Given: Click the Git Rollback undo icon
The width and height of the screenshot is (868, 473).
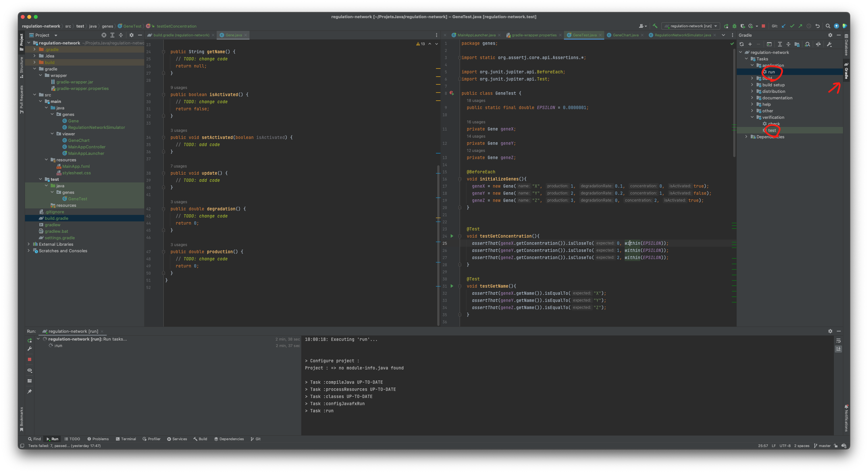Looking at the screenshot, I should pos(817,26).
